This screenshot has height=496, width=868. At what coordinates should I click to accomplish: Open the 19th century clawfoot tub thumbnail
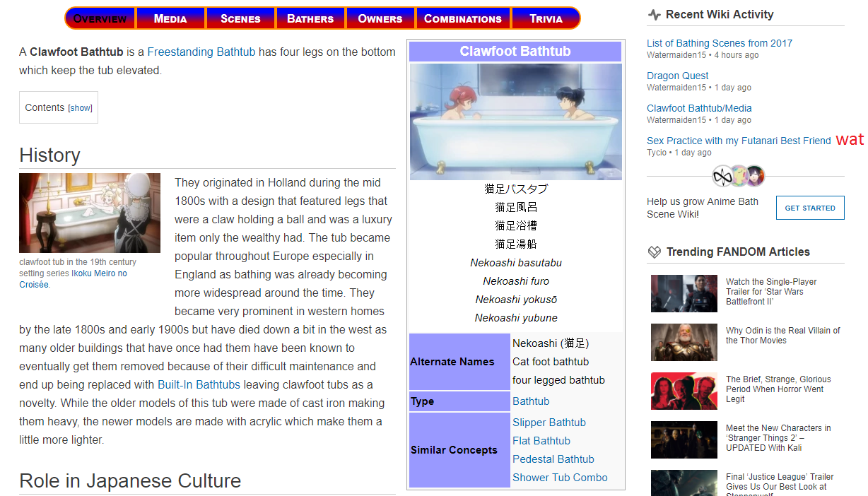click(x=90, y=213)
